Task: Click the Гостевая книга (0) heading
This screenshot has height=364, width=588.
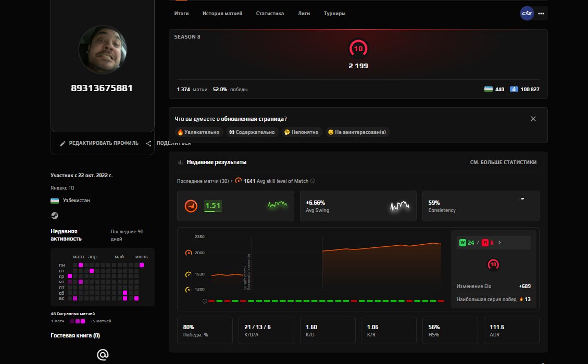Action: (x=76, y=335)
